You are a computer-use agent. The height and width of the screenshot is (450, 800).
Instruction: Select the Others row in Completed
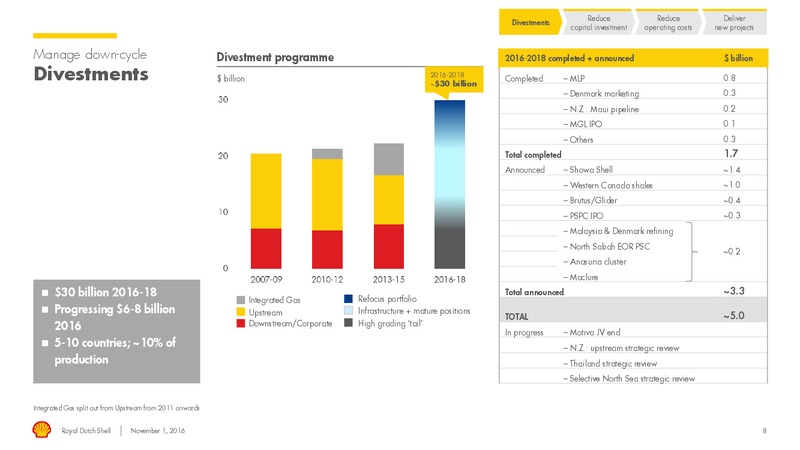(633, 139)
